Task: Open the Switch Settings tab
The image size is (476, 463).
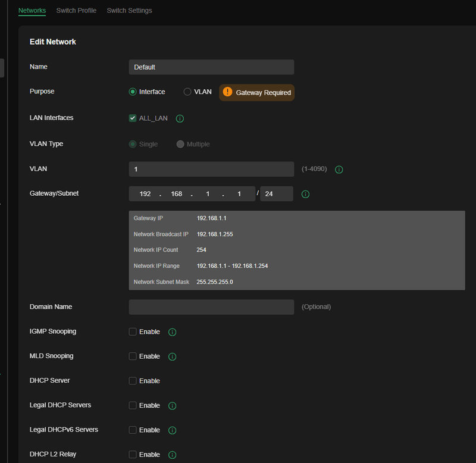Action: click(129, 11)
